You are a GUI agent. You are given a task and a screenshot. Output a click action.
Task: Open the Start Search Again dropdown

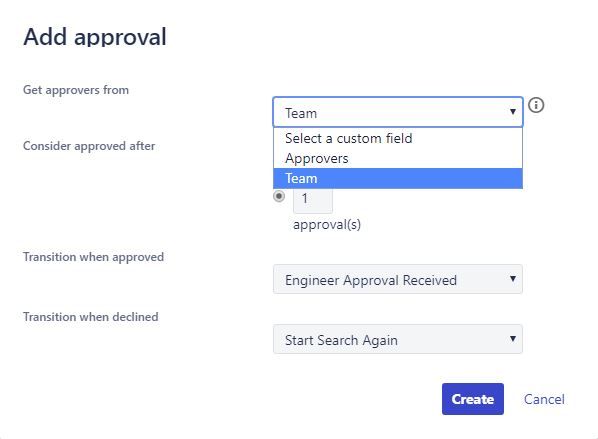(398, 339)
